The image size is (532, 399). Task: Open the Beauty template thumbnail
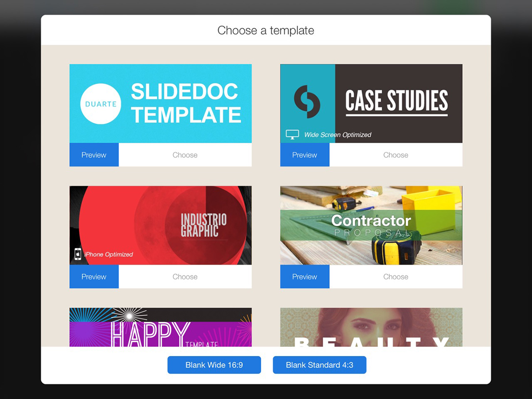point(371,327)
